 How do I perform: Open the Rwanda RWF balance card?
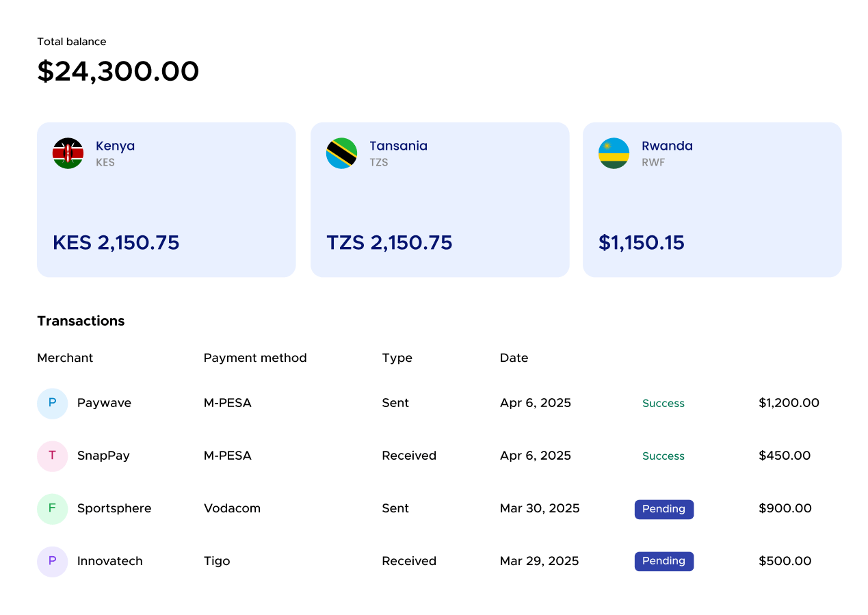(x=712, y=200)
